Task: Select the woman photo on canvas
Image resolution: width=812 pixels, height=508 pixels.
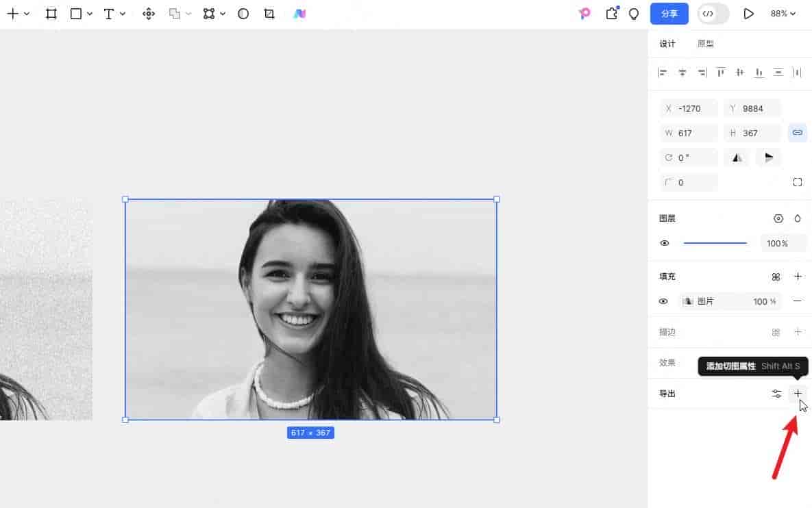Action: tap(310, 309)
